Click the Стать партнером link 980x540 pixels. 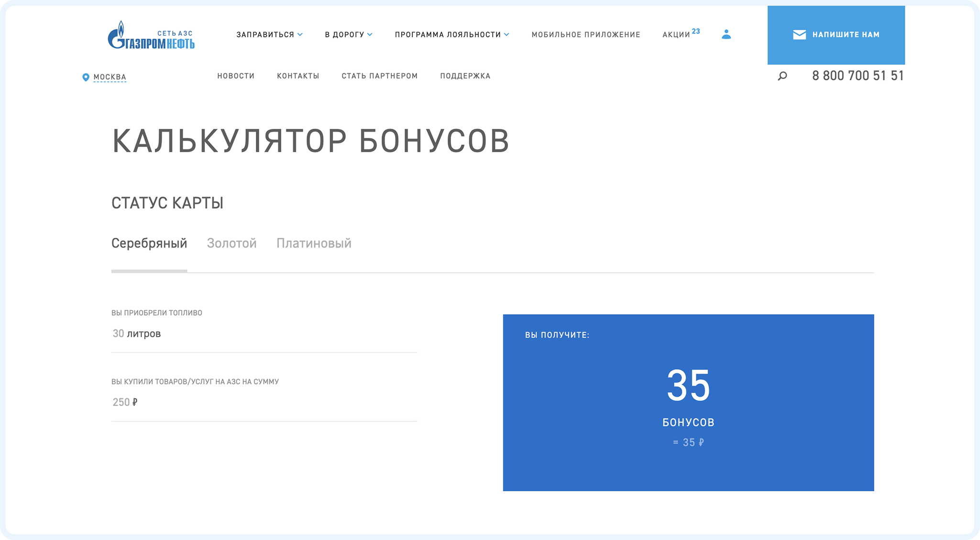[x=379, y=76]
